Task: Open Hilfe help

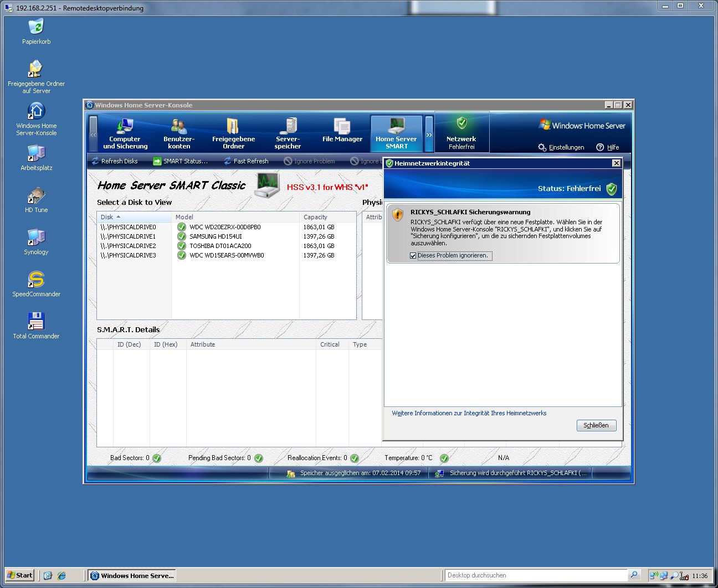Action: pyautogui.click(x=608, y=147)
